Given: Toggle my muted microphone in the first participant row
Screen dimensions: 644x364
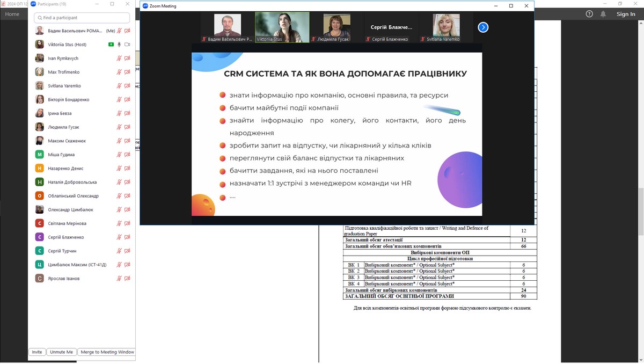Looking at the screenshot, I should tap(119, 31).
